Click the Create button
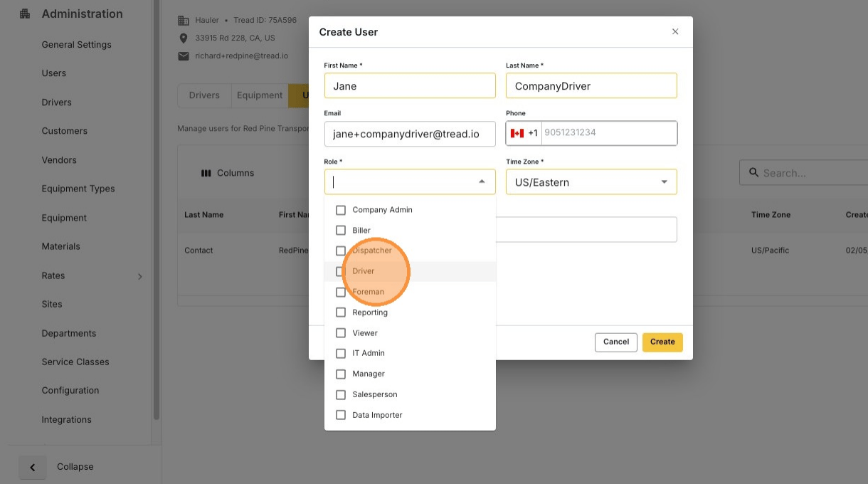Screen dimensions: 868x484 click(662, 342)
